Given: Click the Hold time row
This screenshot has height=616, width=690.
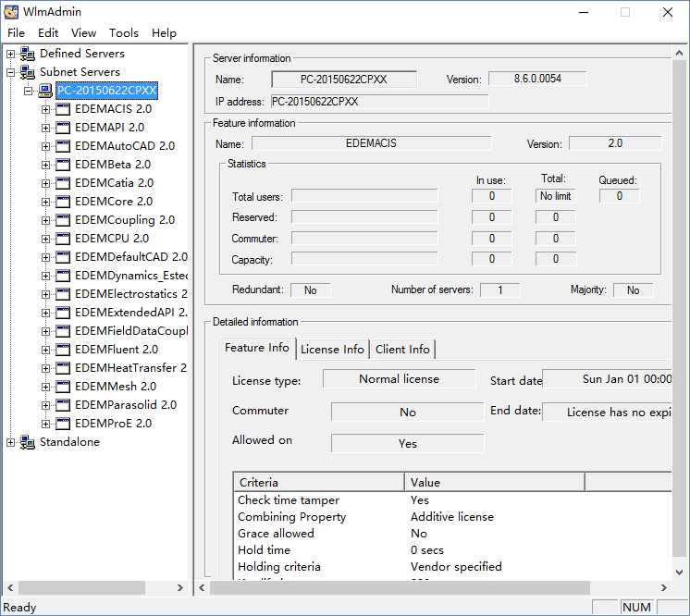Looking at the screenshot, I should [452, 550].
